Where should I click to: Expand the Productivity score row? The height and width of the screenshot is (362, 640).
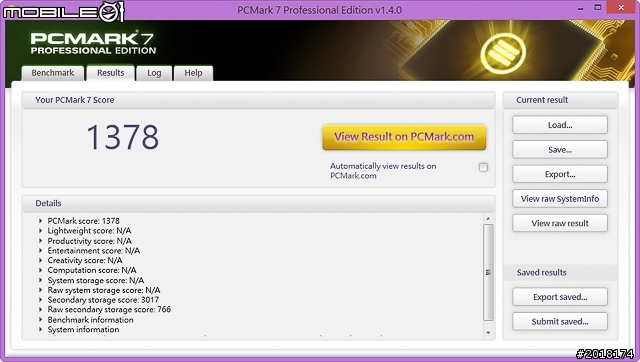coord(40,241)
